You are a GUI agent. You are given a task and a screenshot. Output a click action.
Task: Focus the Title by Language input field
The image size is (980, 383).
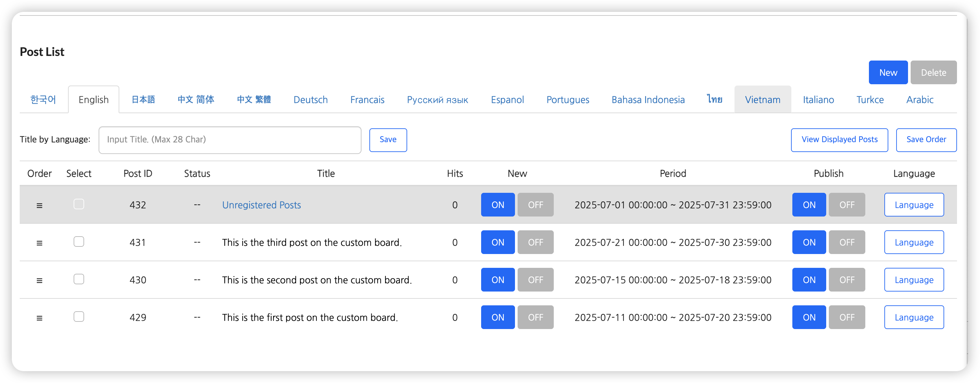tap(229, 140)
